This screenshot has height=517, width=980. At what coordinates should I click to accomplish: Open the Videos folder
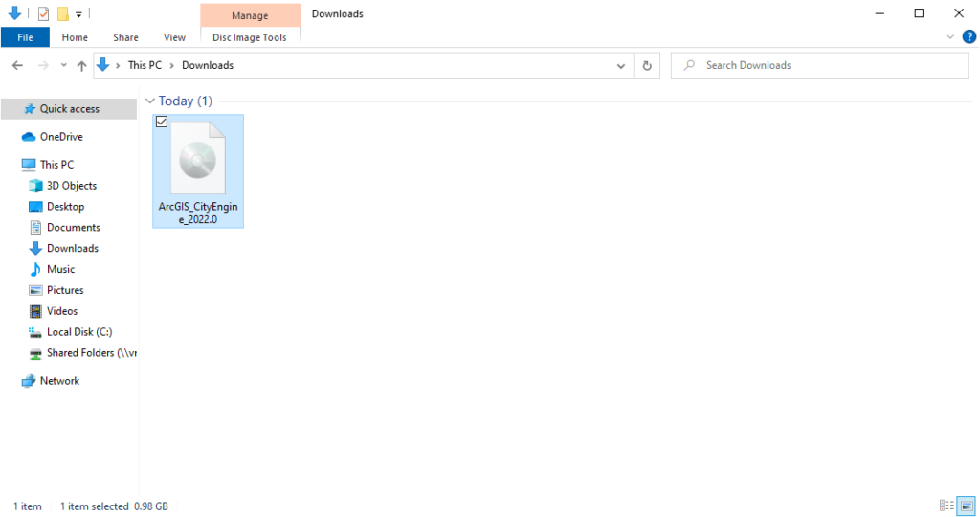pyautogui.click(x=62, y=311)
